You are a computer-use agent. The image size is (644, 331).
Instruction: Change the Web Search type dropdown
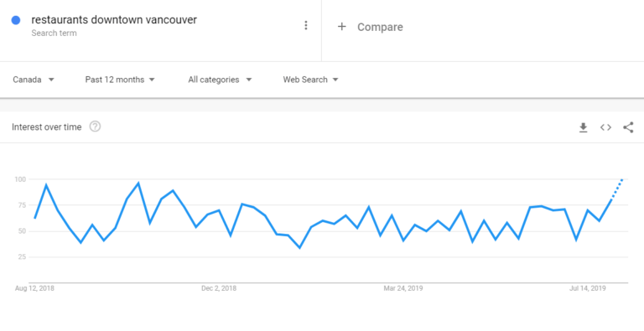[310, 80]
